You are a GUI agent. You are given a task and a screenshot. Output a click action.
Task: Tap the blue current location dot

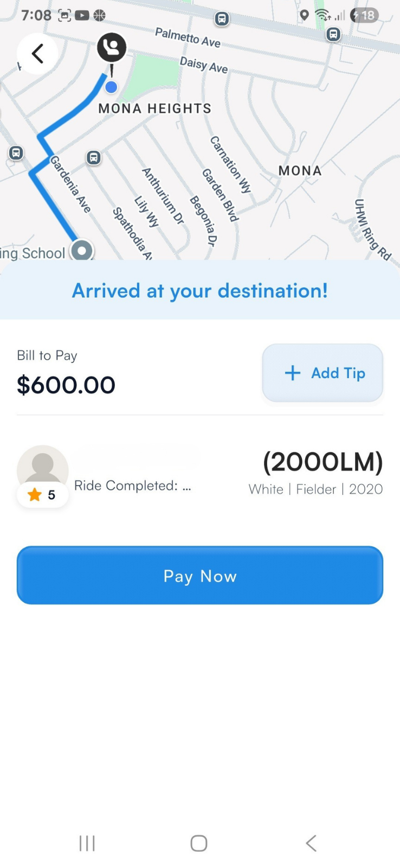pyautogui.click(x=111, y=87)
